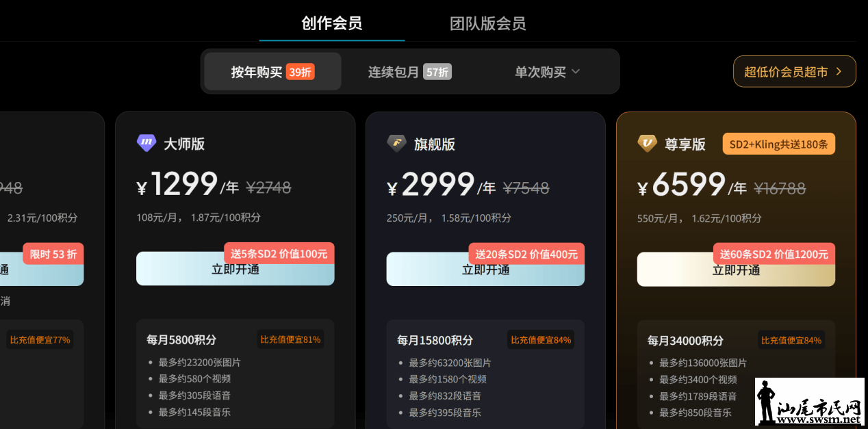Click 立即开通 for the 旗舰版 plan
The height and width of the screenshot is (429, 868).
pyautogui.click(x=486, y=269)
